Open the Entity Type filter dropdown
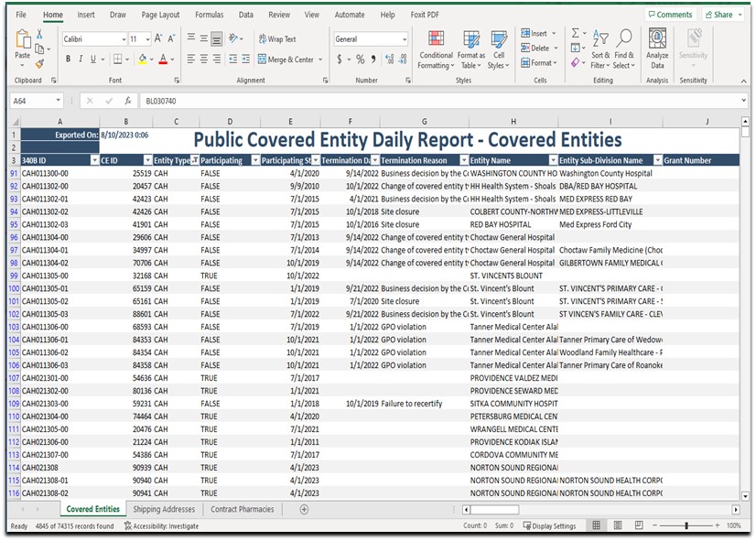 [x=194, y=160]
